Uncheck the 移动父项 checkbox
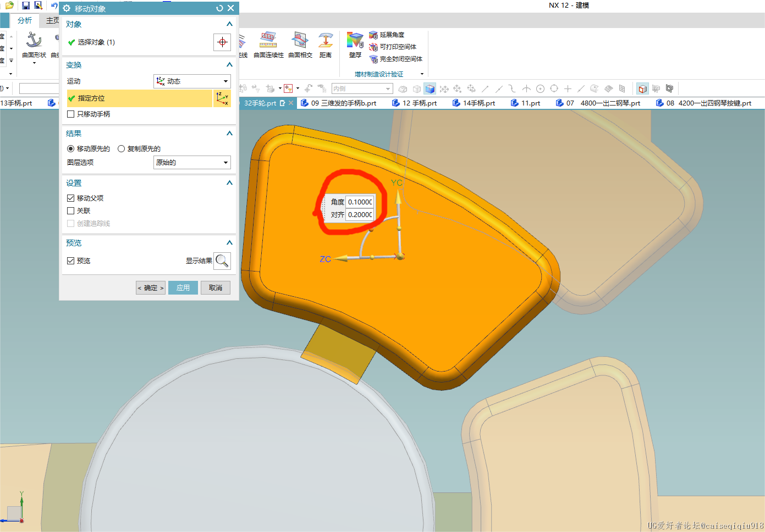 click(70, 198)
